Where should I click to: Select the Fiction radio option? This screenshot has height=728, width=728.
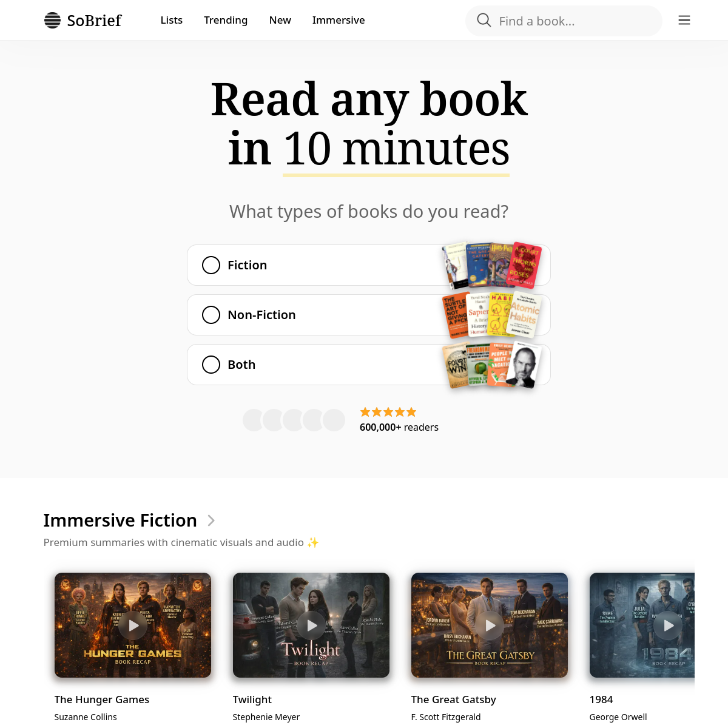pos(211,265)
